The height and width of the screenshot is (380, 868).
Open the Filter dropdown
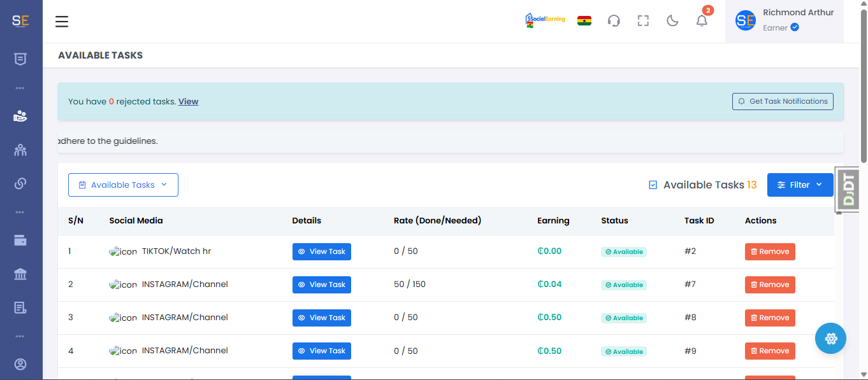[800, 185]
